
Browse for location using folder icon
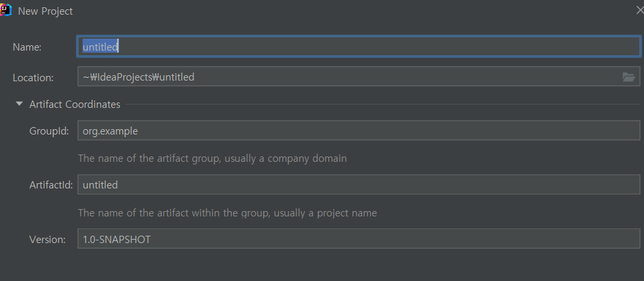[629, 77]
